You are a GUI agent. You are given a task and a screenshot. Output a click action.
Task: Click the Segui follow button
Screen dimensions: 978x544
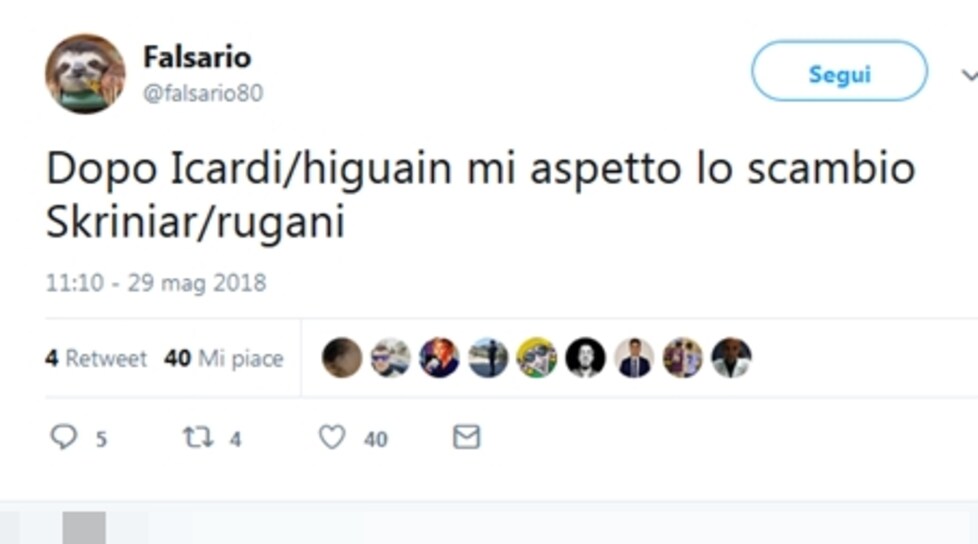(839, 71)
